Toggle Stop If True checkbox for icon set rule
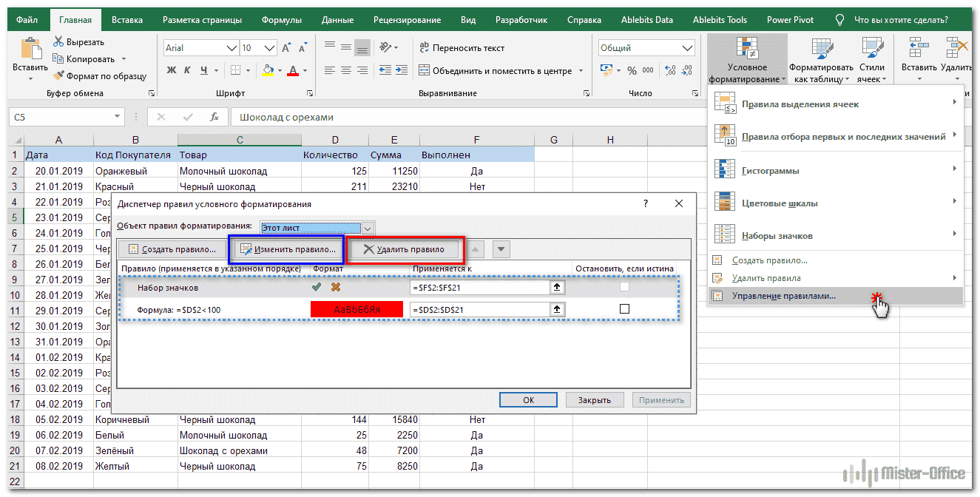The width and height of the screenshot is (980, 497). tap(624, 288)
